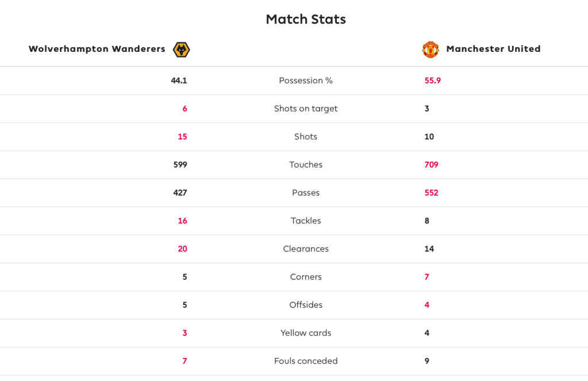588x381 pixels.
Task: Click the Match Stats heading
Action: click(306, 19)
